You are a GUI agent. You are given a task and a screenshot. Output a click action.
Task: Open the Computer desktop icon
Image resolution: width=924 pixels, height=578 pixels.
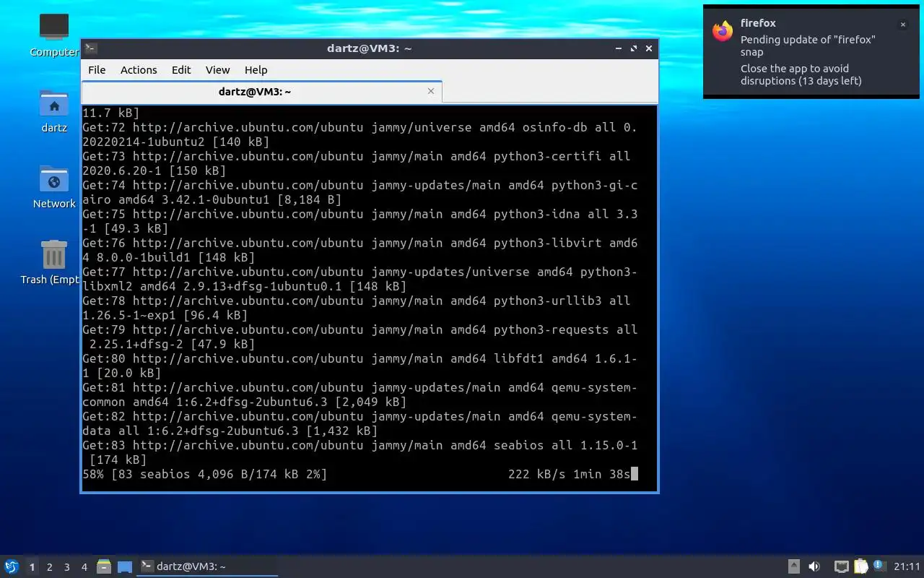click(x=54, y=35)
